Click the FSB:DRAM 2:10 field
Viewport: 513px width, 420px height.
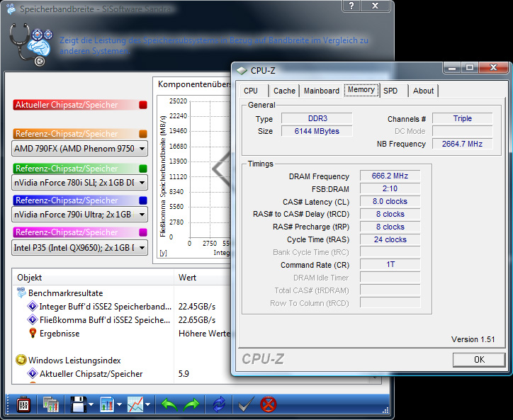(x=390, y=188)
